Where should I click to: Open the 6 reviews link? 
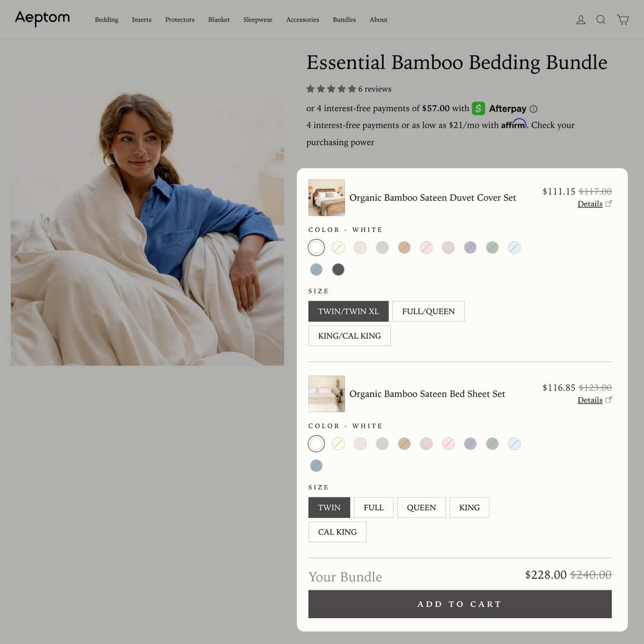[x=375, y=89]
